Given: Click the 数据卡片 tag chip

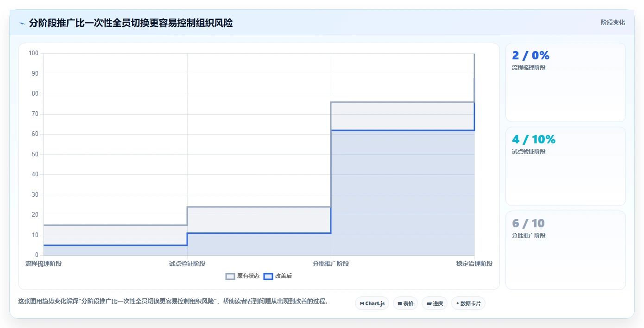Looking at the screenshot, I should coord(468,303).
